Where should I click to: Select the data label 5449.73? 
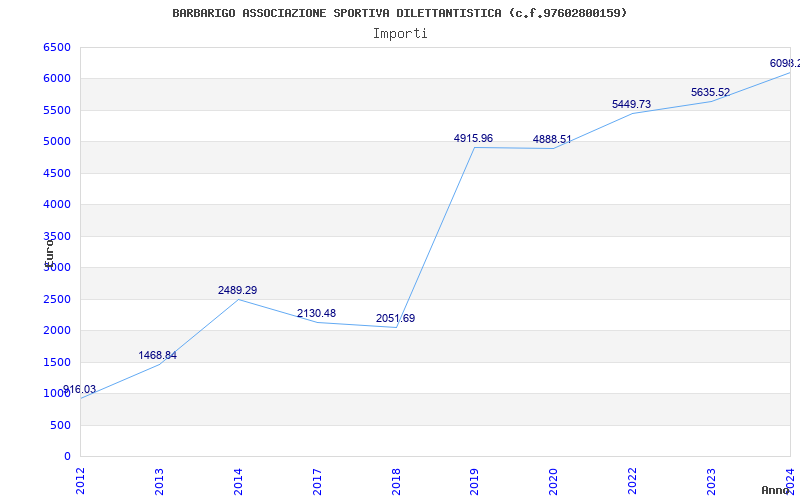coord(632,104)
